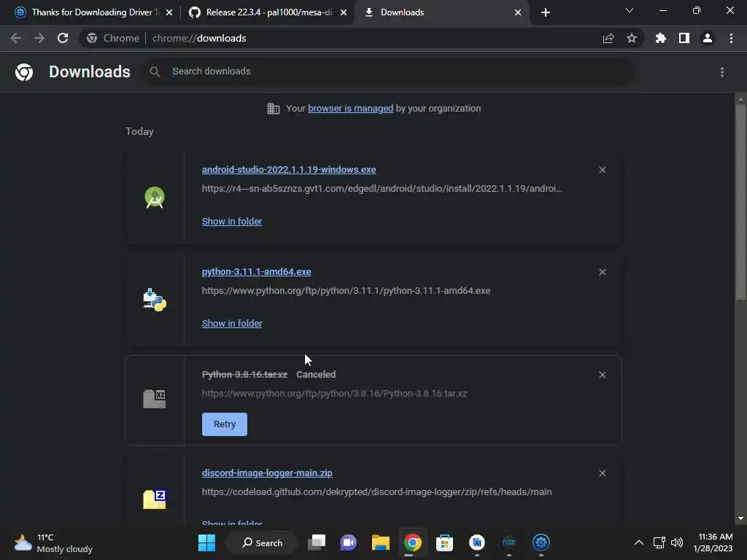
Task: Click the Python installer file icon
Action: point(155,300)
